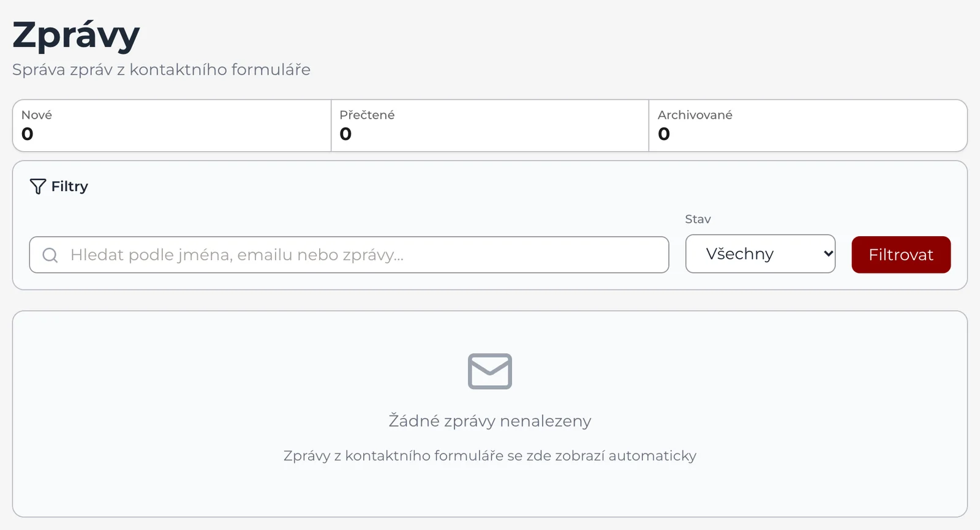Click the Žádné zprávy nenalezeny text
The width and height of the screenshot is (980, 530).
click(490, 420)
